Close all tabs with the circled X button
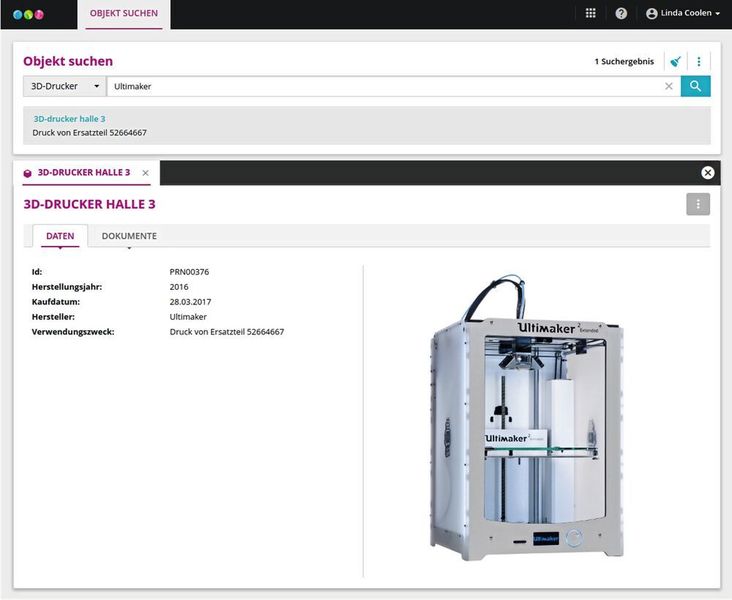732x600 pixels. point(708,173)
